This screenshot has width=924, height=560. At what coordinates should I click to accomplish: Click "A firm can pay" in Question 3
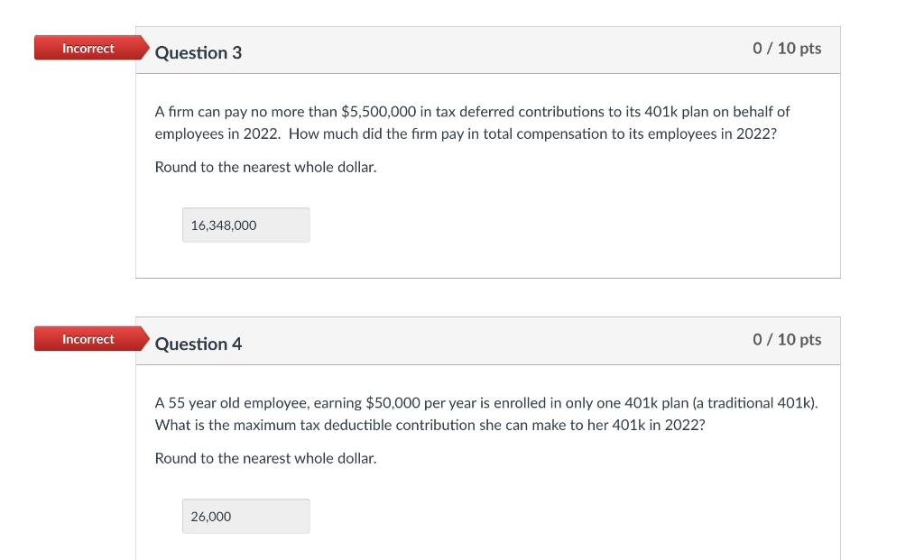[x=202, y=112]
